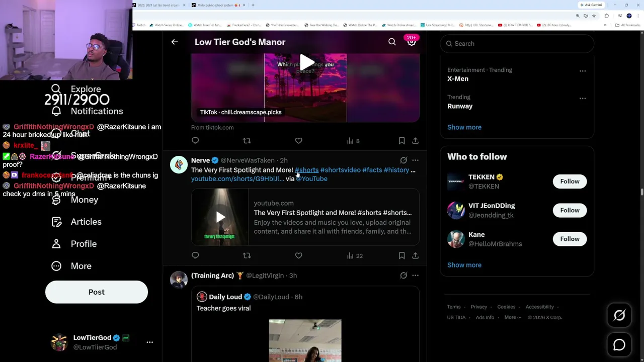Screen dimensions: 644x362
Task: Click the Post compose button
Action: [x=97, y=292]
